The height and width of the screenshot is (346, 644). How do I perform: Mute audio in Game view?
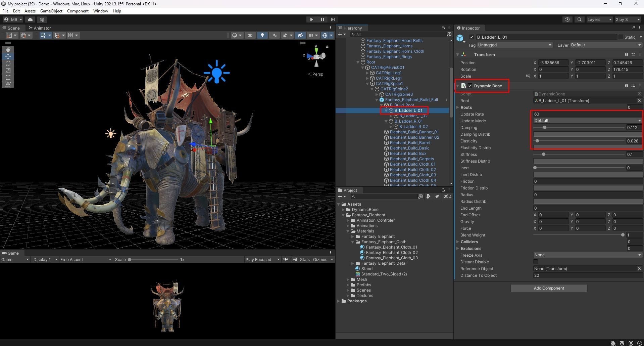286,259
